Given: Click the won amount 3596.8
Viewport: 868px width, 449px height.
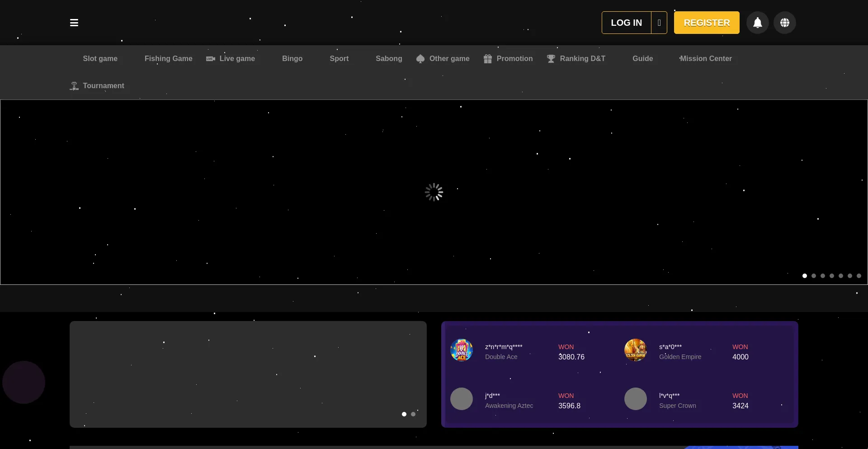Looking at the screenshot, I should pos(569,406).
